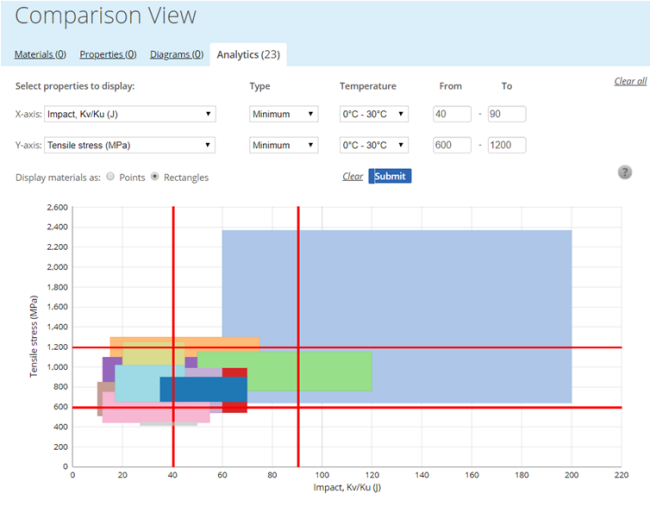This screenshot has width=650, height=530.
Task: Click the Clear link beside Submit
Action: (352, 176)
